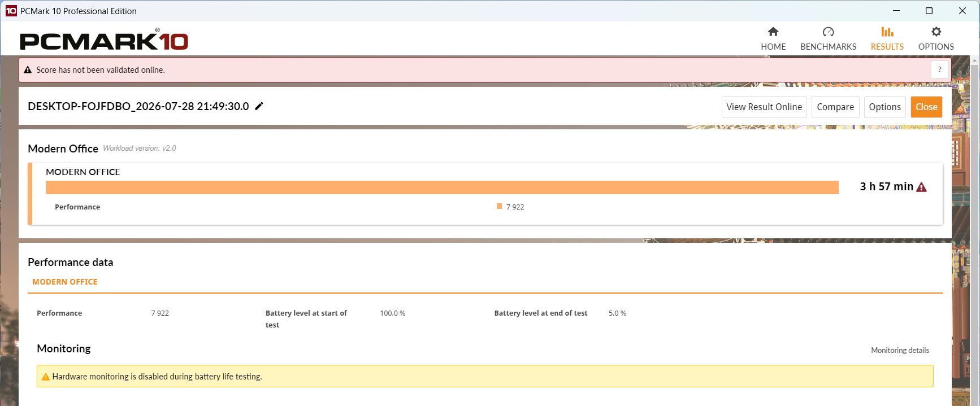Click the orange Modern Office result bar
The image size is (980, 406).
tap(442, 187)
